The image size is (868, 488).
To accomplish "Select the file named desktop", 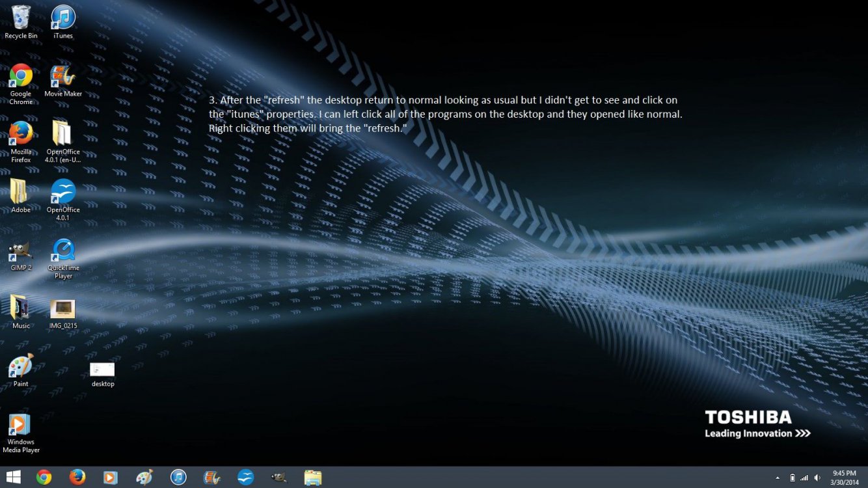I will coord(102,370).
